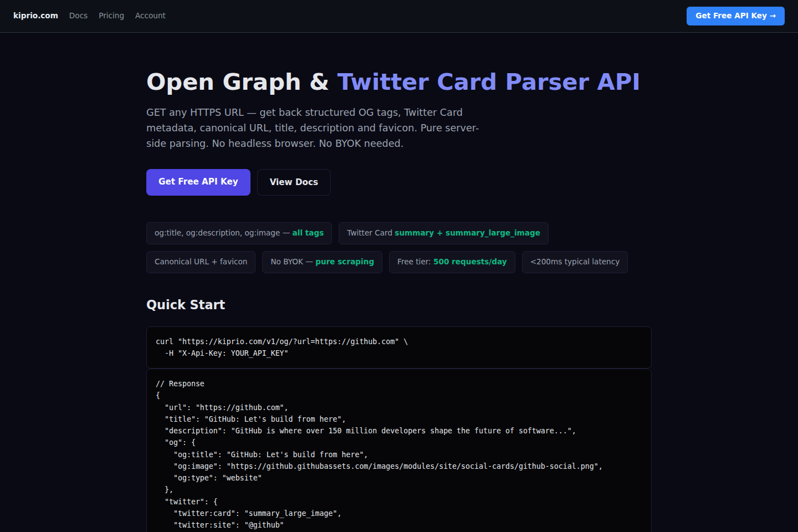Click the "og:image" URL line

point(388,467)
